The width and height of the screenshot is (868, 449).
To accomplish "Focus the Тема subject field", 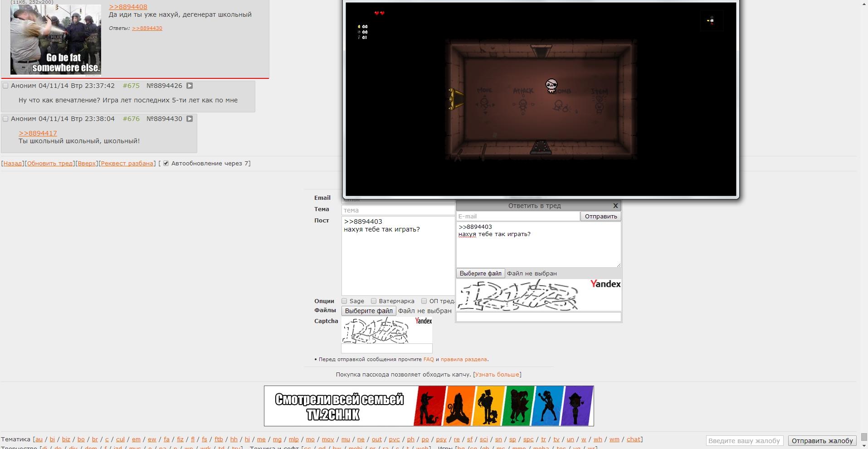I will (x=398, y=210).
